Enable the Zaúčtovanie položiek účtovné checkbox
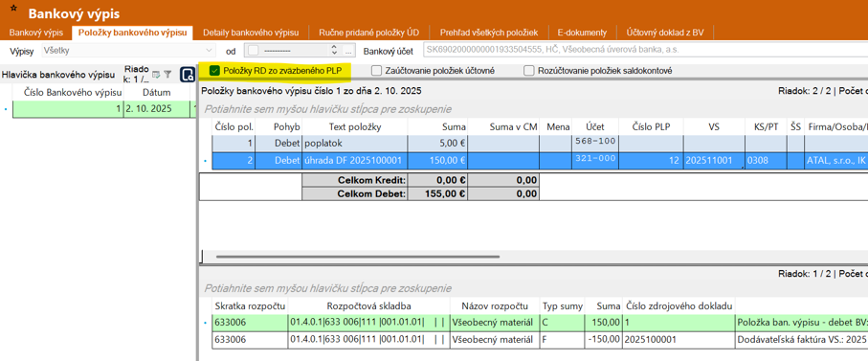Viewport: 868px width, 361px height. (x=376, y=71)
